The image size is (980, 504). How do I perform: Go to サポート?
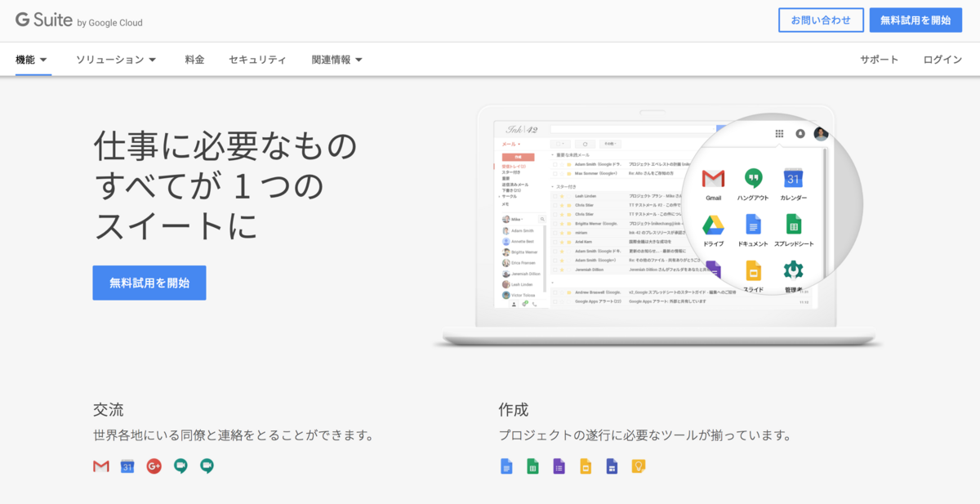879,60
